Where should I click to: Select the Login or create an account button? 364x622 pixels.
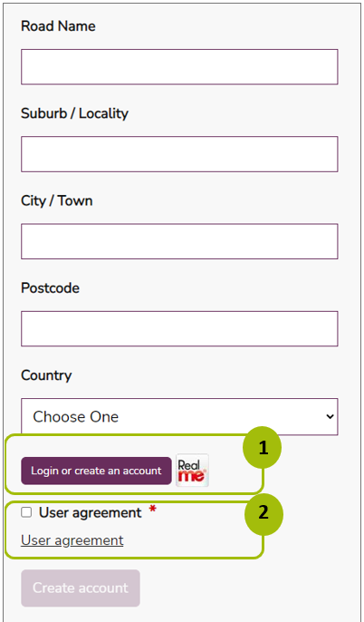(x=96, y=471)
